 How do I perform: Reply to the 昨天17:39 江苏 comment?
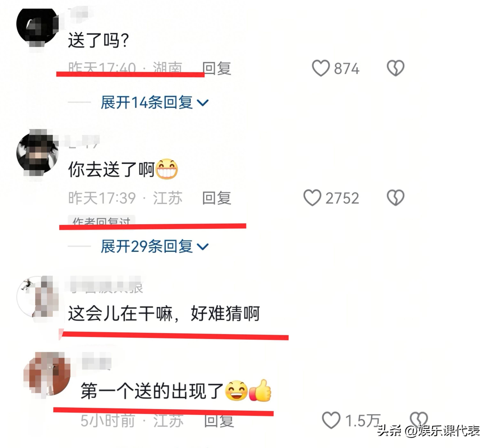tap(217, 198)
